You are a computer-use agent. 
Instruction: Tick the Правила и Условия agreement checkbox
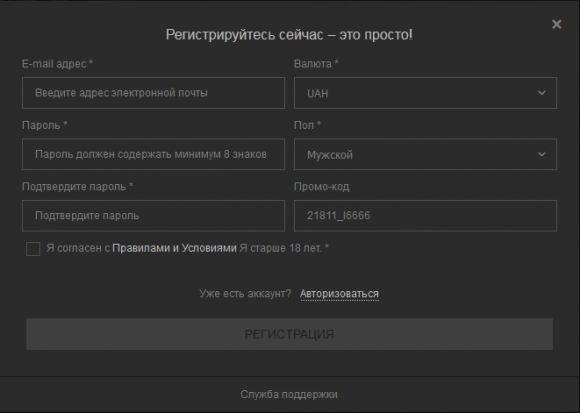(33, 249)
